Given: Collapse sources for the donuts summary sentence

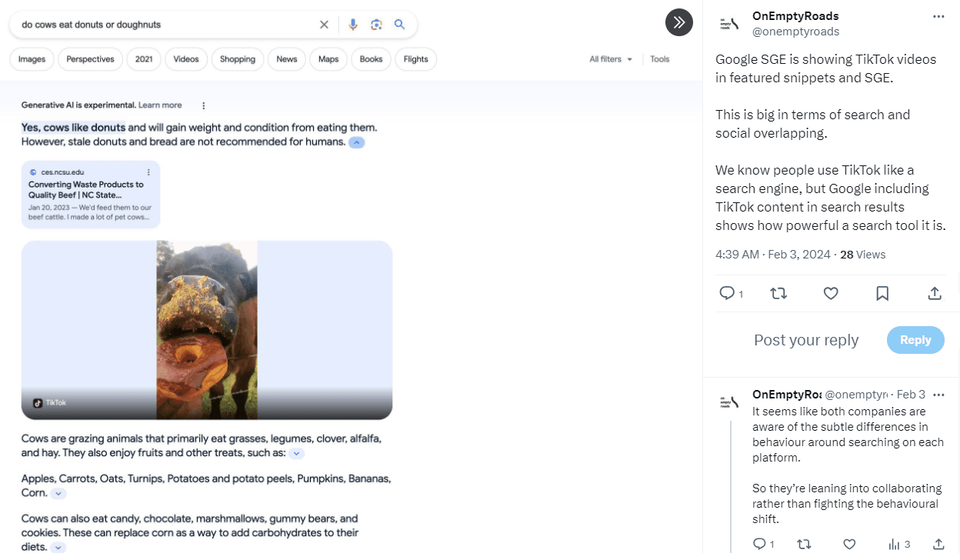Looking at the screenshot, I should 357,142.
